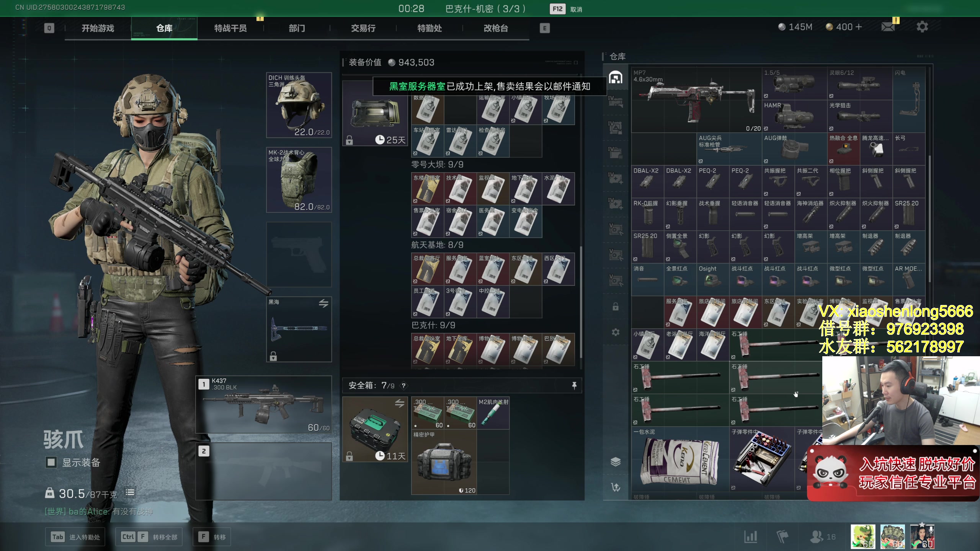Click the 145M currency balance

click(x=795, y=27)
